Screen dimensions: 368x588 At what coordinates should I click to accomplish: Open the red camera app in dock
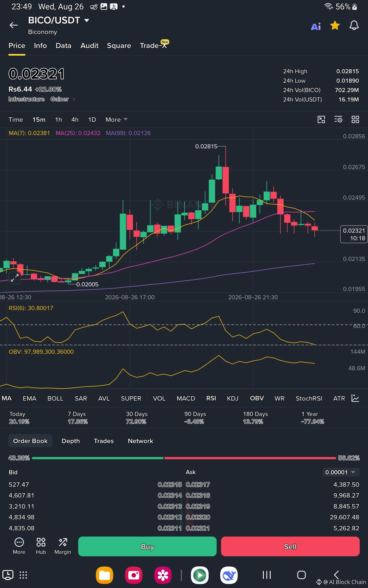134,575
